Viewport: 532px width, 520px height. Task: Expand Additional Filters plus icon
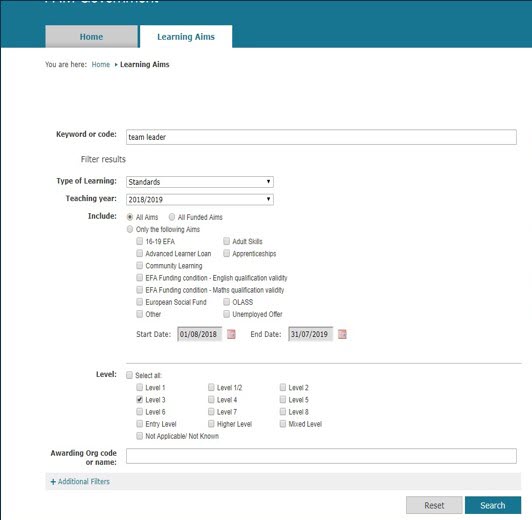point(53,482)
